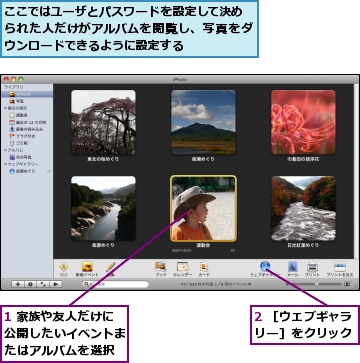This screenshot has width=360, height=363.
Task: Click the 長瀞めぐり event title label
Action: tap(103, 245)
